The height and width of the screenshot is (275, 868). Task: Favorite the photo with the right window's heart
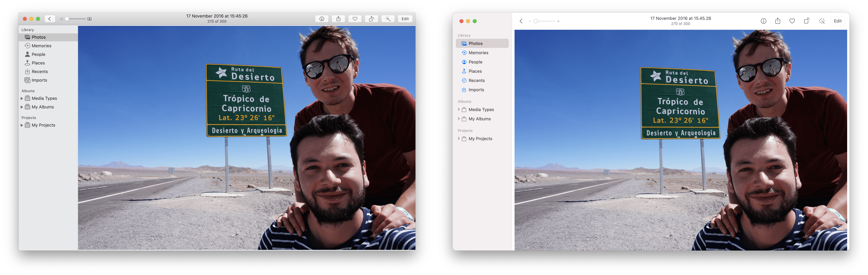click(x=792, y=21)
